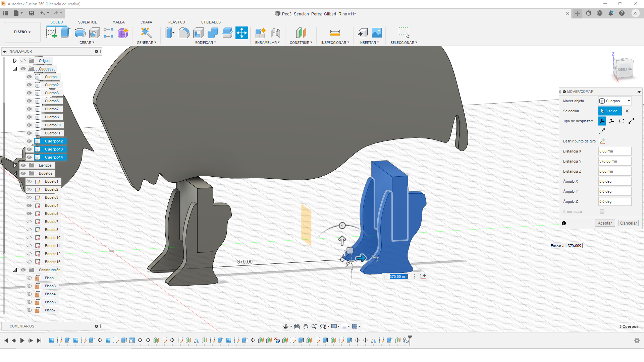Expand the Origen folder
This screenshot has height=362, width=644.
[15, 61]
